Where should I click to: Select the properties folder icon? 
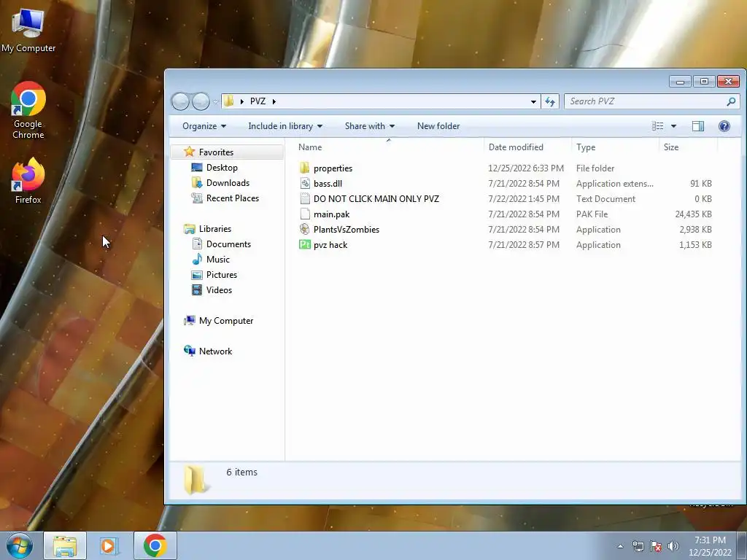pyautogui.click(x=305, y=168)
